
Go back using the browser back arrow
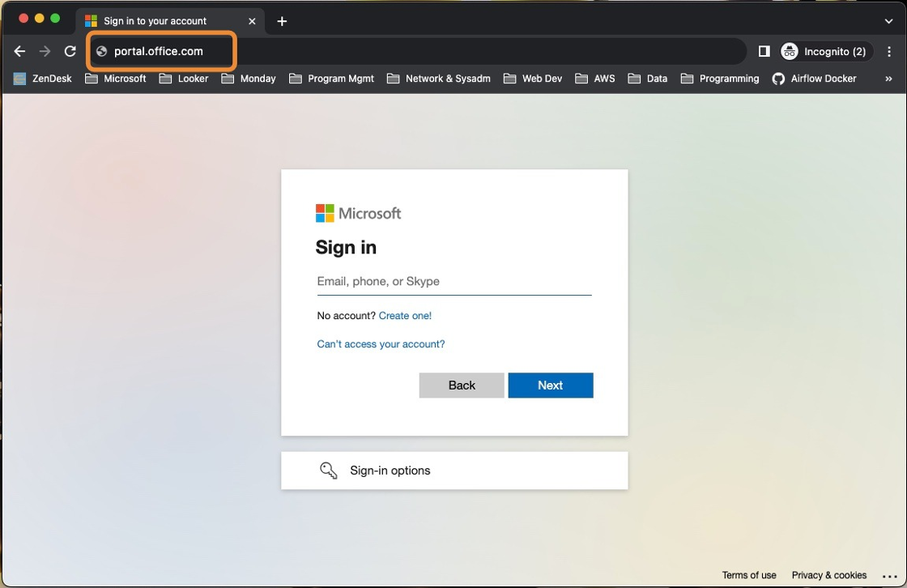19,52
